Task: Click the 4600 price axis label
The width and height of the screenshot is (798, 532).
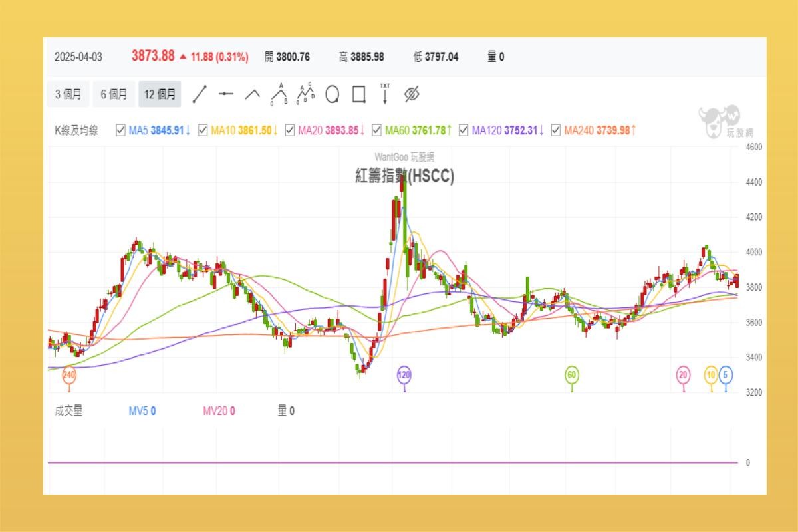Action: coord(753,147)
